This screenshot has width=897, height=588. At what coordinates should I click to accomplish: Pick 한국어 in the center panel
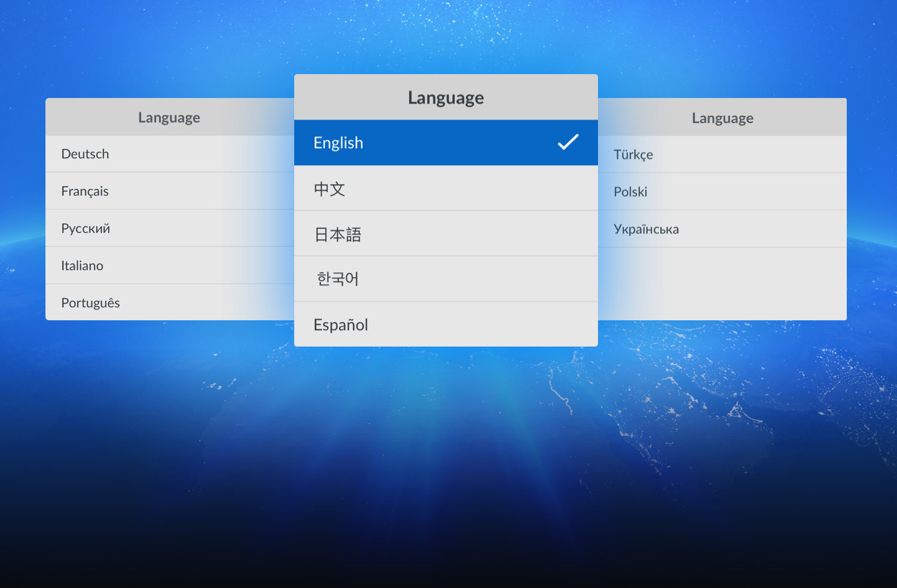click(x=337, y=279)
